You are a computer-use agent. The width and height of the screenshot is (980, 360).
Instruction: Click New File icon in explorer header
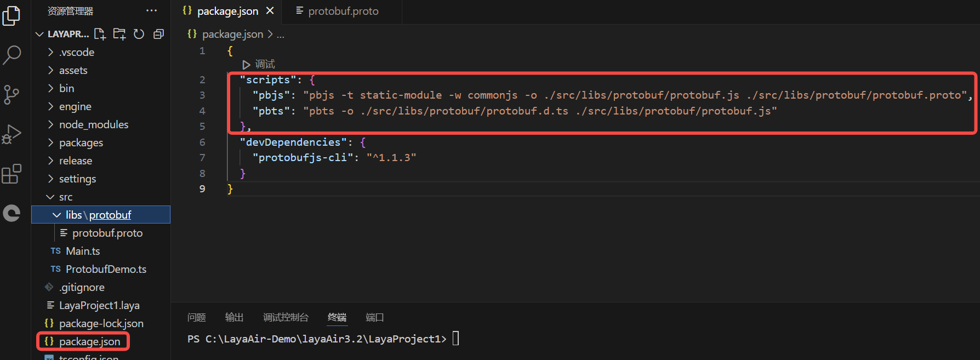[100, 34]
